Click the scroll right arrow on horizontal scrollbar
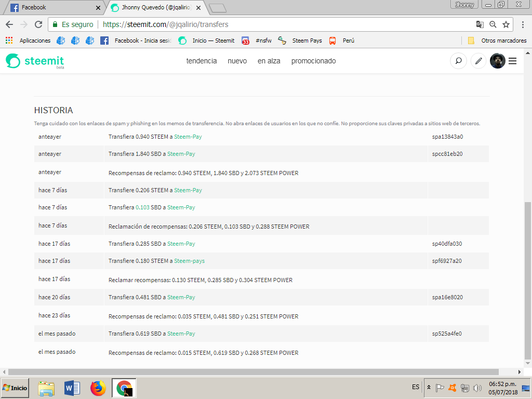Viewport: 532px width, 399px height. coord(519,372)
